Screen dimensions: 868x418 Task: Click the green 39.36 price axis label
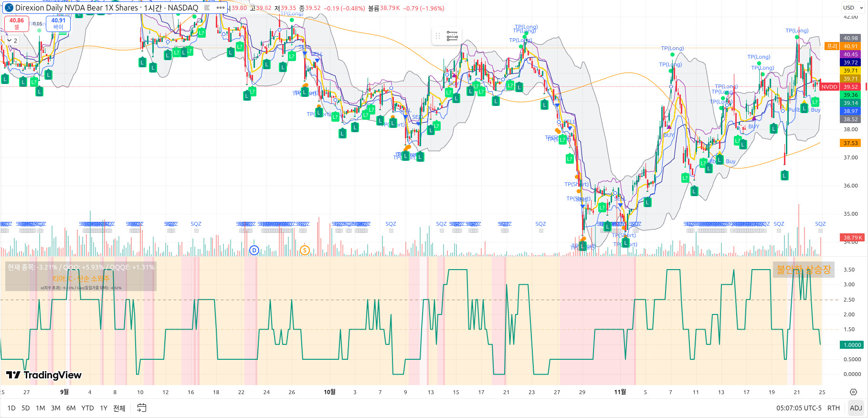[850, 95]
